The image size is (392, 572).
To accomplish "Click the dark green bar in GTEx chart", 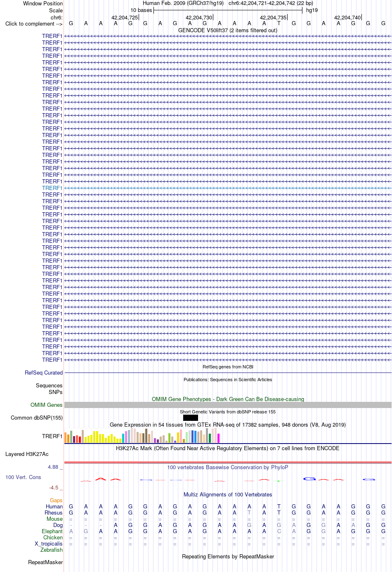I will [x=210, y=438].
